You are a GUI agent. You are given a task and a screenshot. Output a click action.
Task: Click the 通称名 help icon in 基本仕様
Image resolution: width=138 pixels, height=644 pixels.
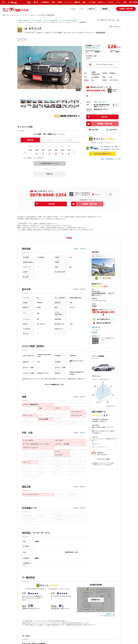pyautogui.click(x=60, y=319)
